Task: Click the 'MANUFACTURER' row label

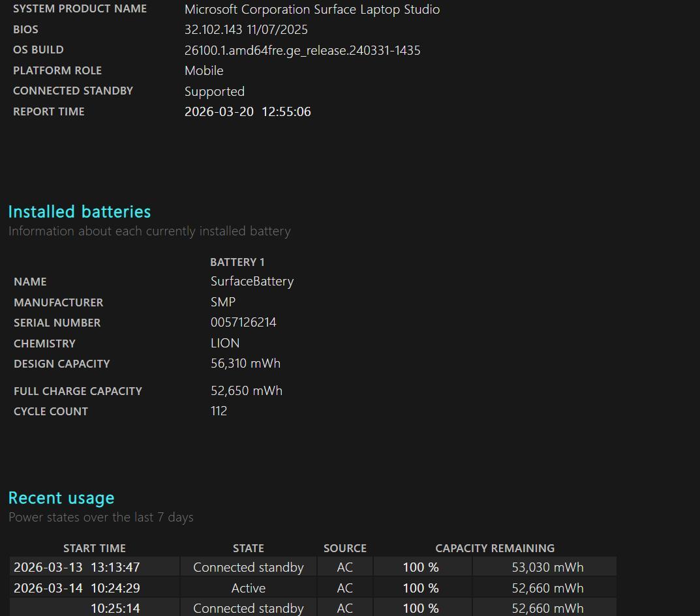Action: (x=59, y=302)
